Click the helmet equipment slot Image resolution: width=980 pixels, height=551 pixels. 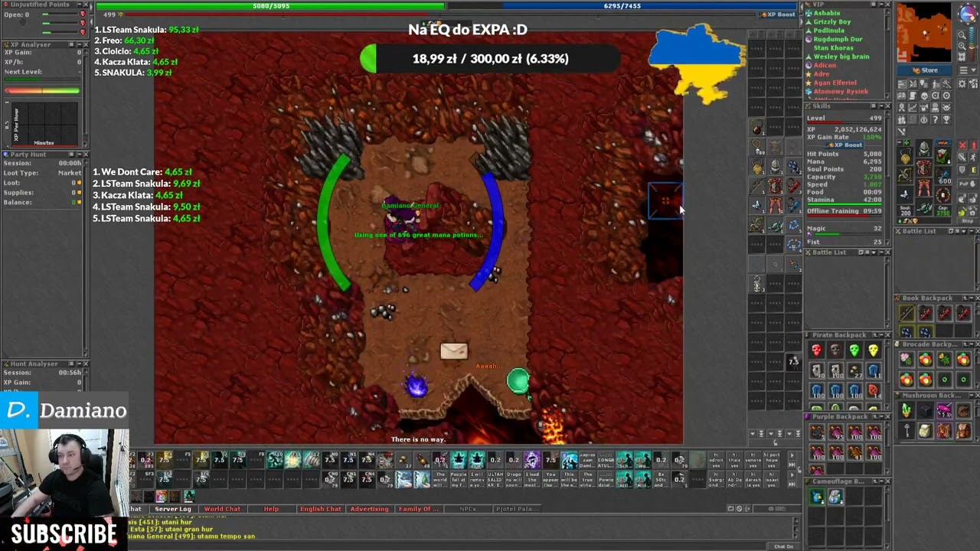point(924,148)
